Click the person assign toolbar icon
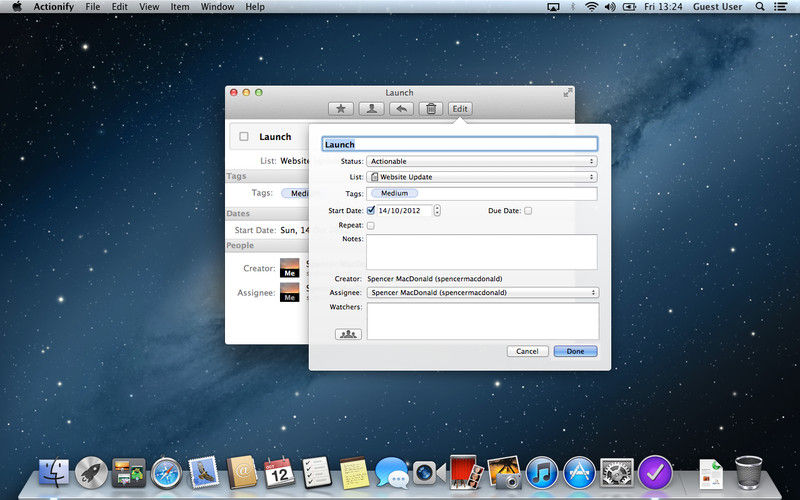Screen dimensions: 800x500 coord(371,109)
